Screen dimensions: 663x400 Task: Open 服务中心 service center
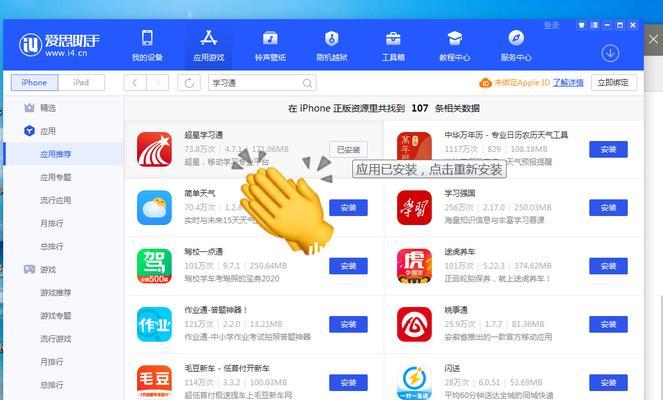(516, 46)
